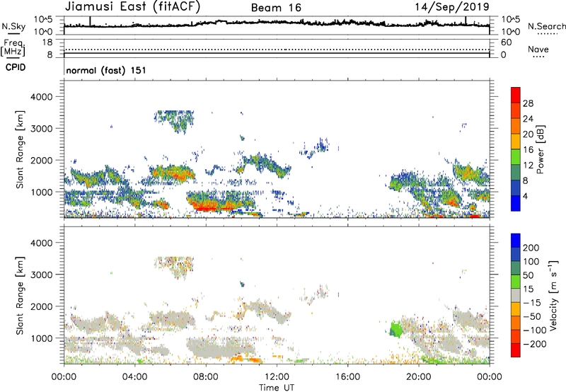The width and height of the screenshot is (566, 392).
Task: Click the 'Beam 16' label
Action: click(x=276, y=8)
